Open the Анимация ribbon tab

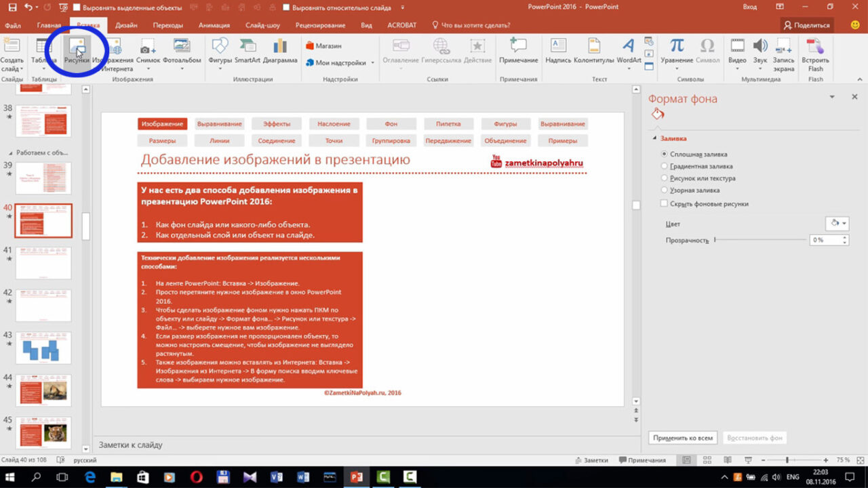coord(214,25)
